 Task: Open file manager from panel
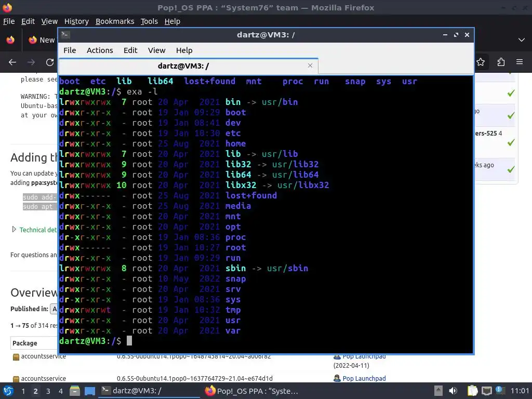point(75,391)
